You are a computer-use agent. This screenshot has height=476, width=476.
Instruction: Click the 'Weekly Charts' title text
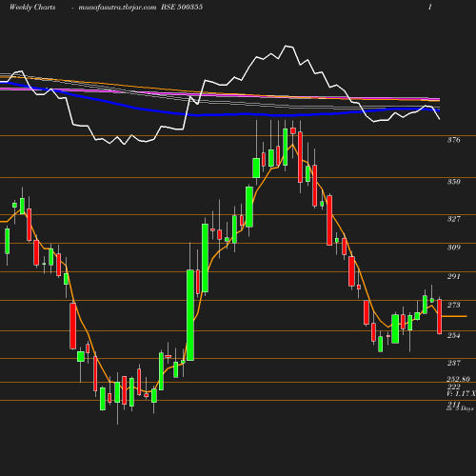(x=32, y=8)
